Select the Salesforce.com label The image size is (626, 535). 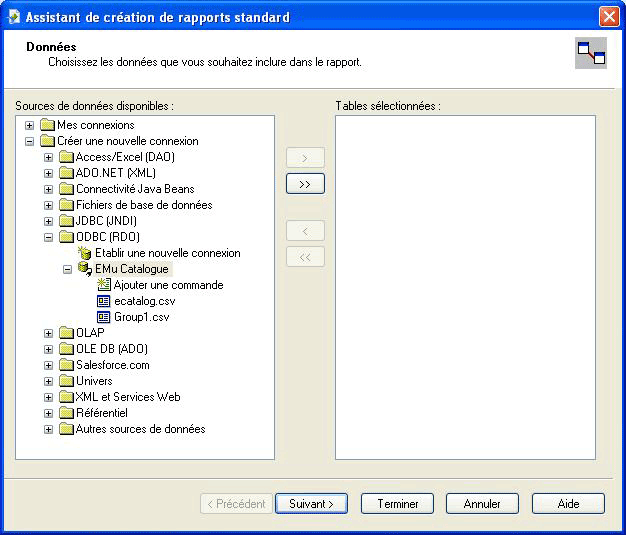pos(113,365)
